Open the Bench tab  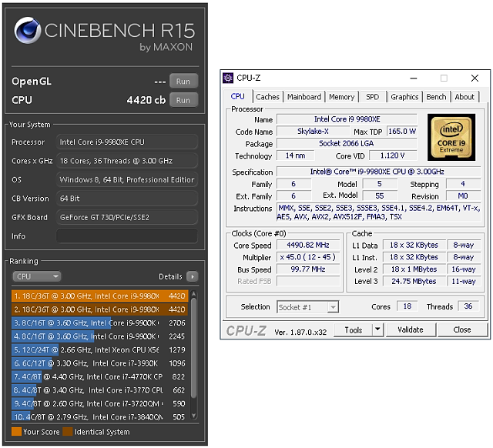(437, 97)
